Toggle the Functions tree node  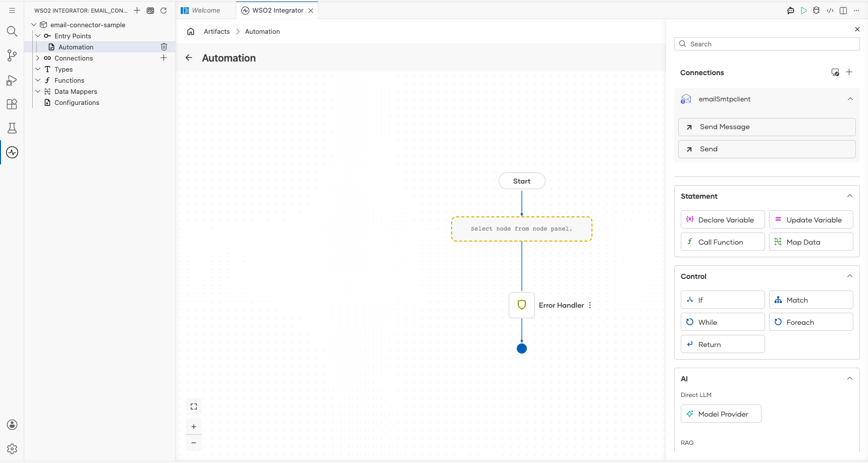click(x=38, y=80)
